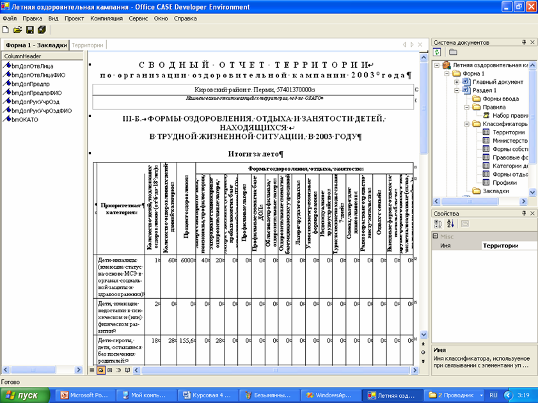Click the tab scroll right arrow
The width and height of the screenshot is (538, 403).
click(412, 45)
